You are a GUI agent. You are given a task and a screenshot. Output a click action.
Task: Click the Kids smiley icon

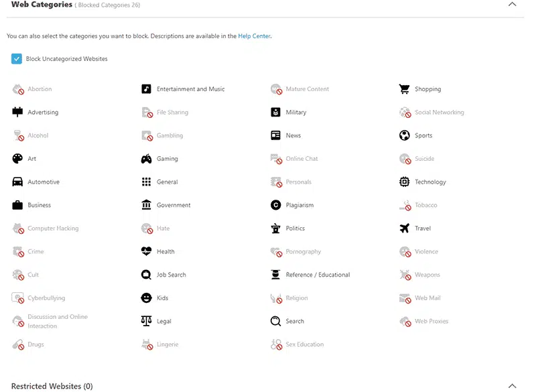pyautogui.click(x=146, y=298)
